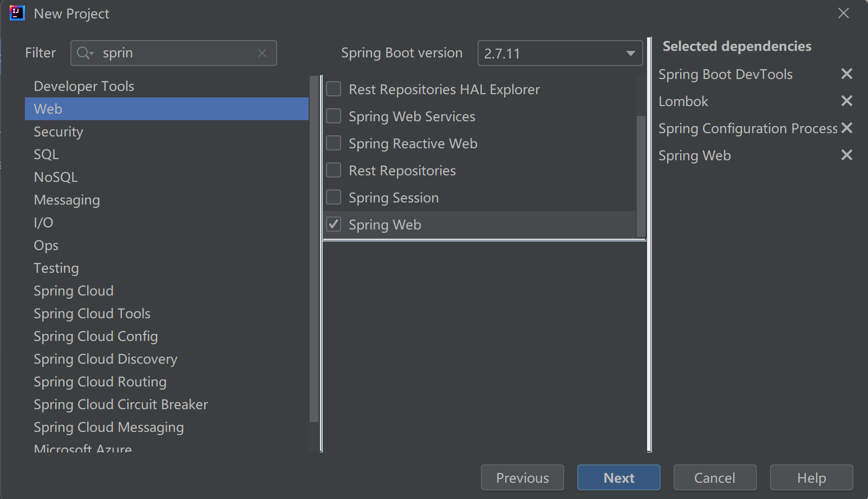Open the Ops category

click(x=167, y=245)
